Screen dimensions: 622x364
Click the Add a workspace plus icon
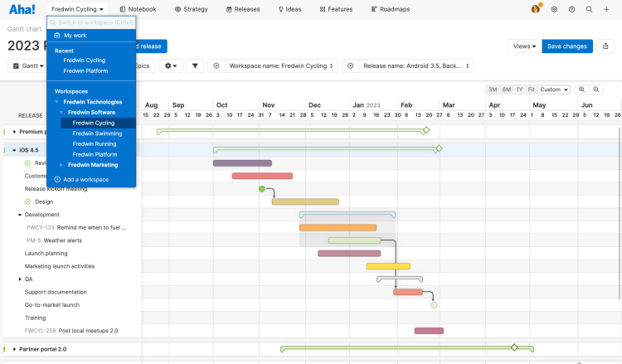click(57, 179)
